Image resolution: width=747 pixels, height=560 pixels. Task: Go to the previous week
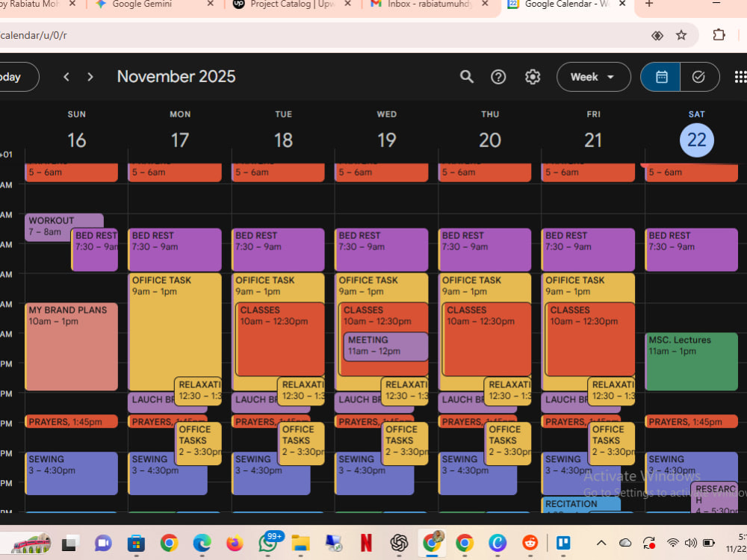(x=66, y=77)
